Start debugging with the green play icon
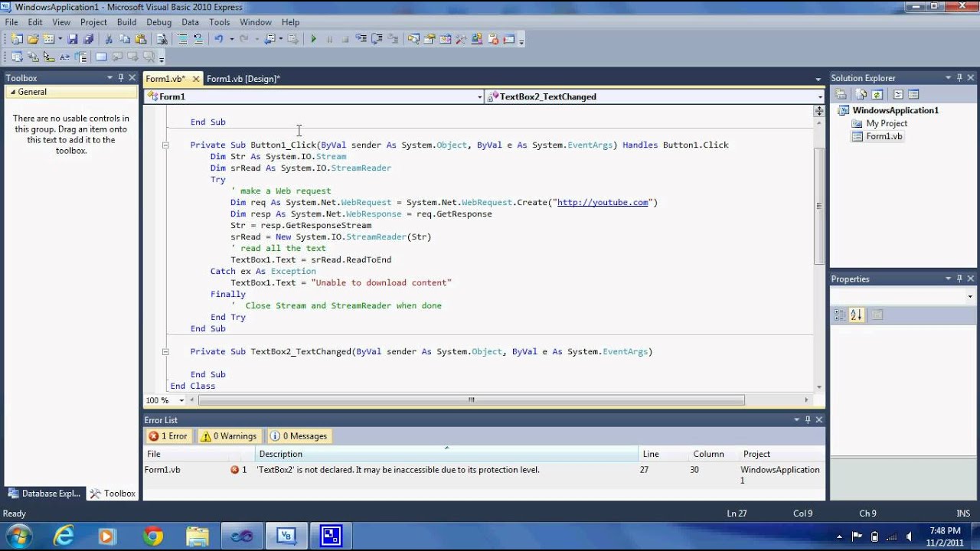The height and width of the screenshot is (551, 980). [x=313, y=39]
